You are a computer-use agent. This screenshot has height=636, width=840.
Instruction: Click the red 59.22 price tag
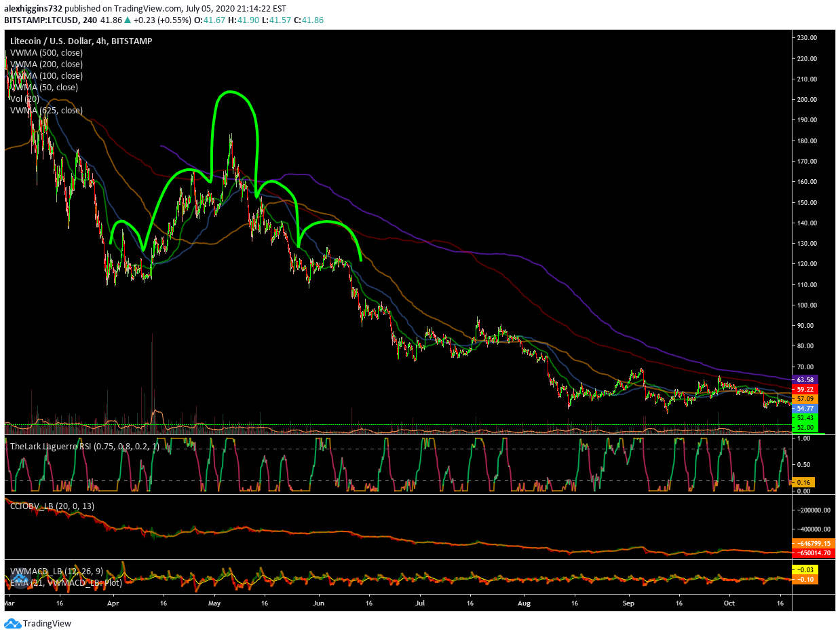805,390
